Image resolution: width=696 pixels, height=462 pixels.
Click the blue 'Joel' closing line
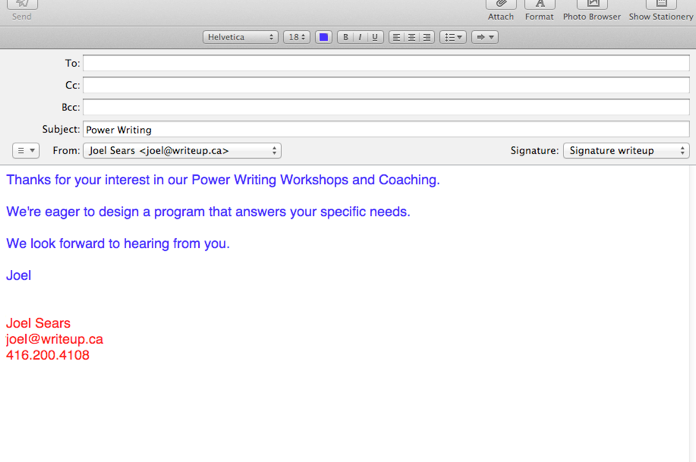point(19,276)
